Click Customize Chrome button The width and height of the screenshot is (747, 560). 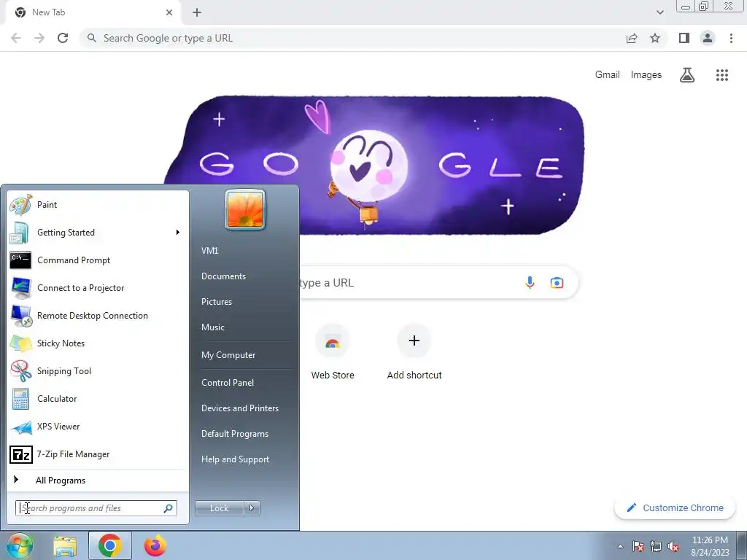675,508
